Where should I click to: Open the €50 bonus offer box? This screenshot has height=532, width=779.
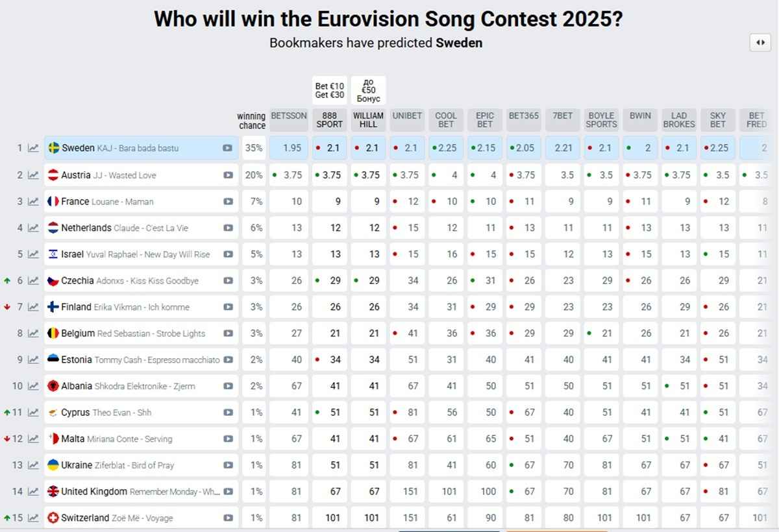tap(368, 90)
